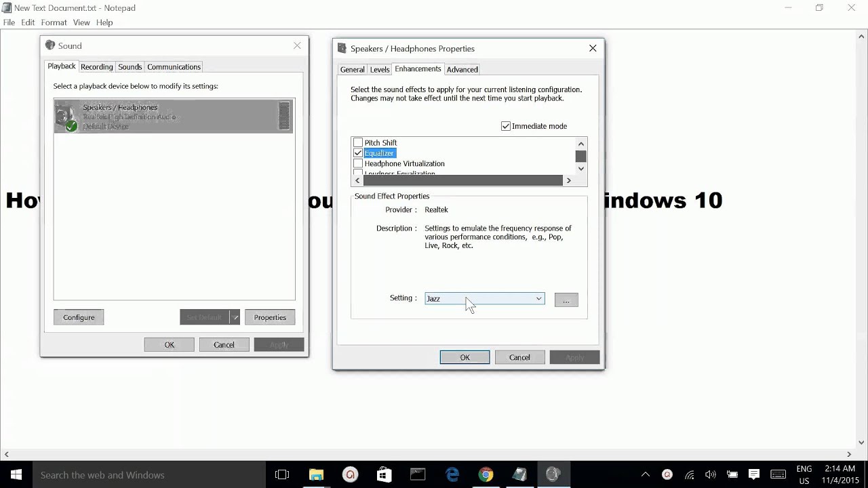The height and width of the screenshot is (488, 868).
Task: Click the Configure button in Sound
Action: [79, 317]
